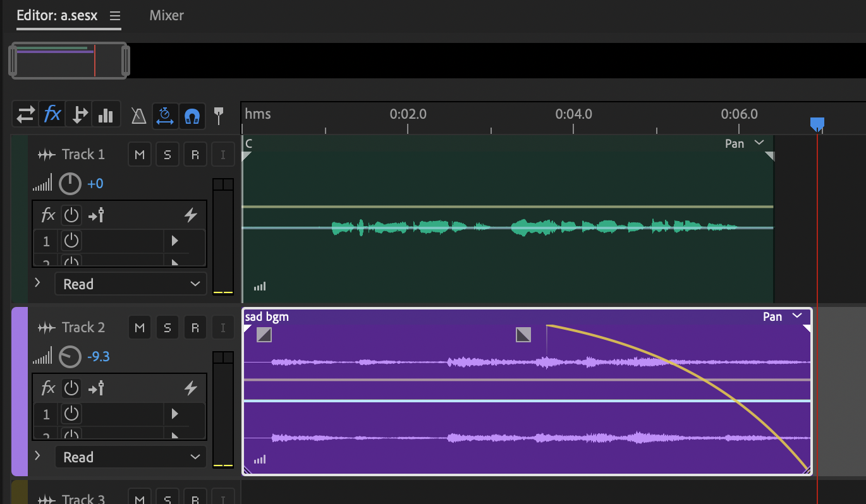Click the fade-out handle on Track 1 clip
This screenshot has height=504, width=866.
click(769, 155)
